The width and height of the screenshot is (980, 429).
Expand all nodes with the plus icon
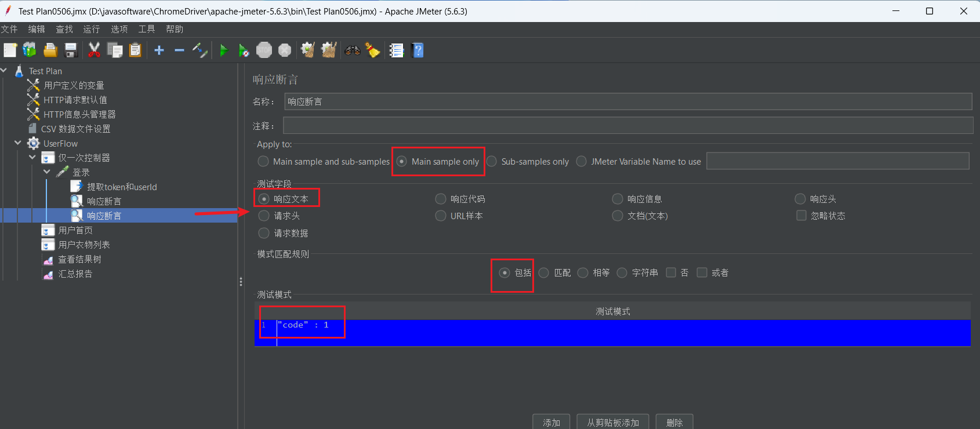[159, 50]
